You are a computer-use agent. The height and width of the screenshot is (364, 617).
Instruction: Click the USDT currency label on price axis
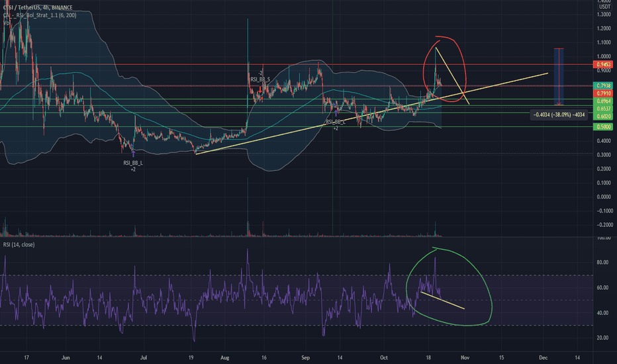pyautogui.click(x=605, y=7)
